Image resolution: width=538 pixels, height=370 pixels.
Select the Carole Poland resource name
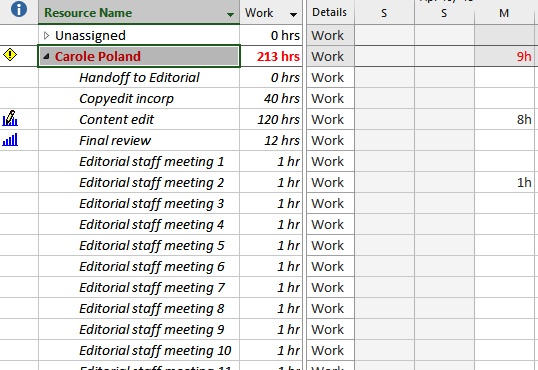tap(98, 56)
